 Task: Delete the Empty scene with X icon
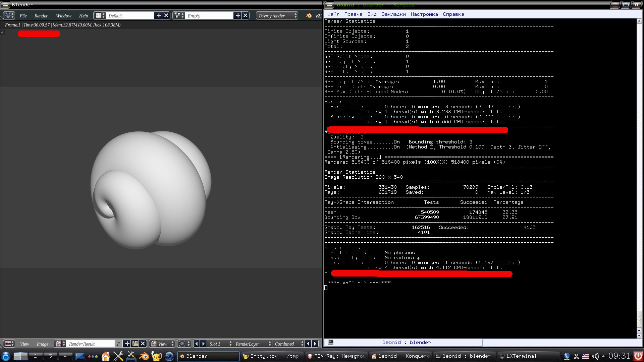coord(246,15)
